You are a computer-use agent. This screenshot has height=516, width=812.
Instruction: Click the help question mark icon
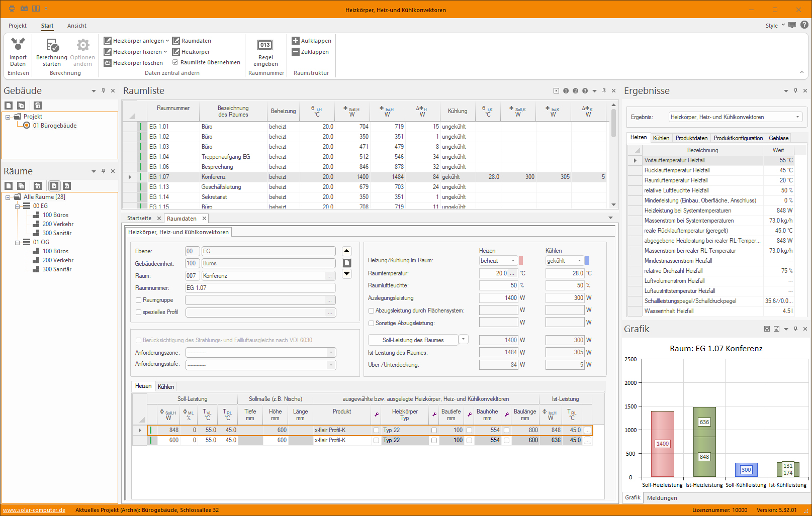[x=804, y=25]
